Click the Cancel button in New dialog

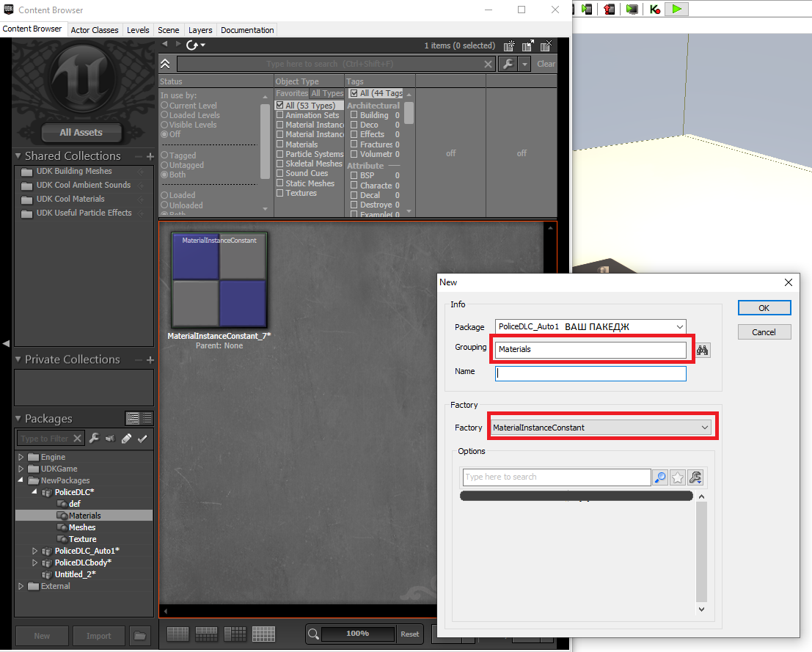click(x=764, y=332)
